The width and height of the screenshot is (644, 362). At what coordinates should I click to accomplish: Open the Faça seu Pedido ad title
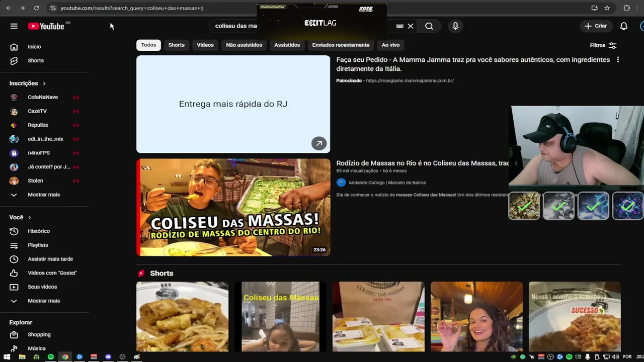coord(473,64)
